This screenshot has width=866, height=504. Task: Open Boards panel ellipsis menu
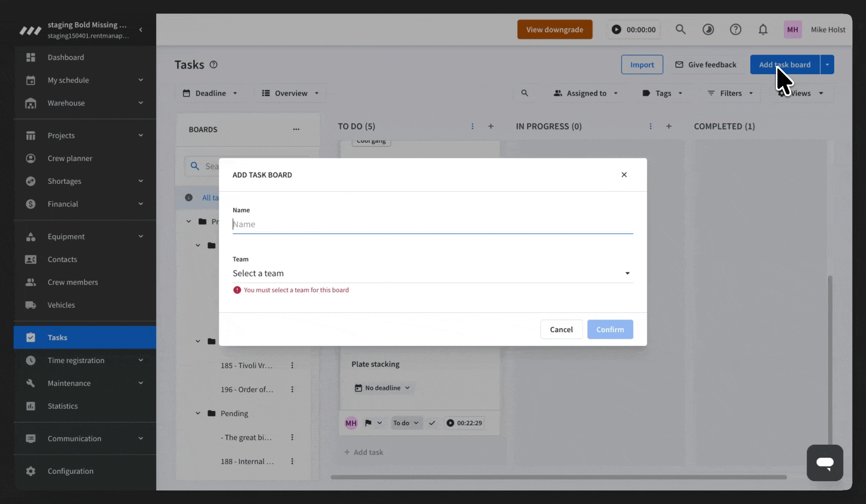click(x=296, y=129)
